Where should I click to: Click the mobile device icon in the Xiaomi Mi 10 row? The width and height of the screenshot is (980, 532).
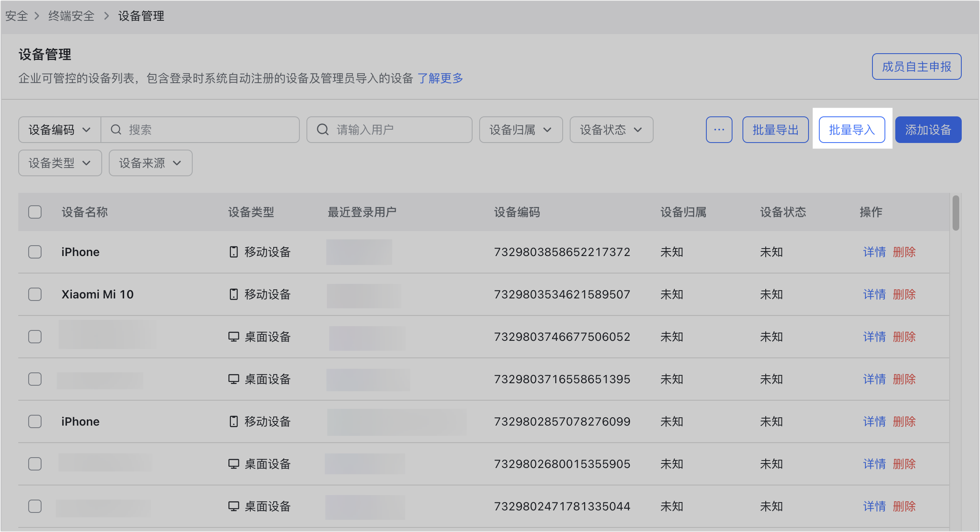click(234, 294)
